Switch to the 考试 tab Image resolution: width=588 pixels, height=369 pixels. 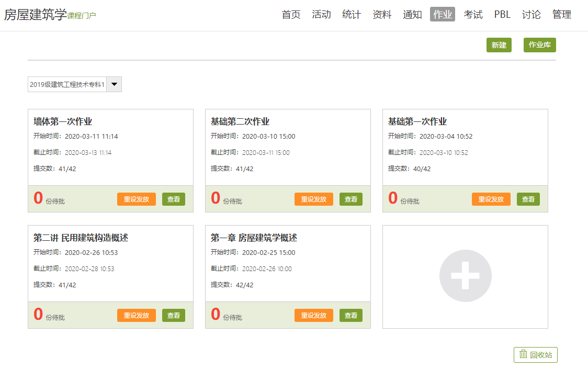pos(473,15)
